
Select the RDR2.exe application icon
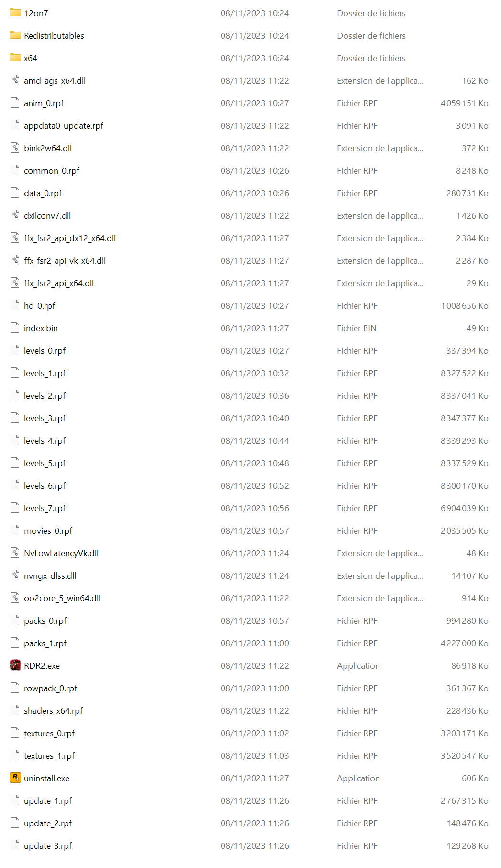point(15,665)
